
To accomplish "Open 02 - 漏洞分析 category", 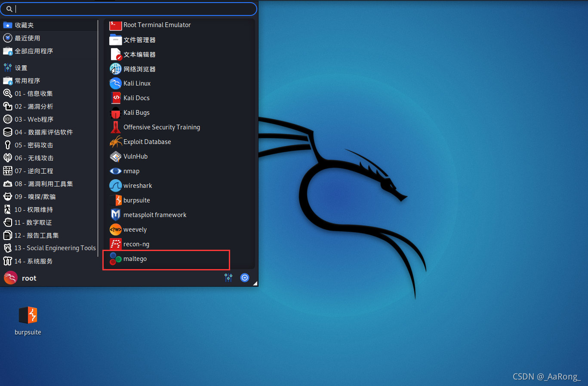I will tap(49, 107).
